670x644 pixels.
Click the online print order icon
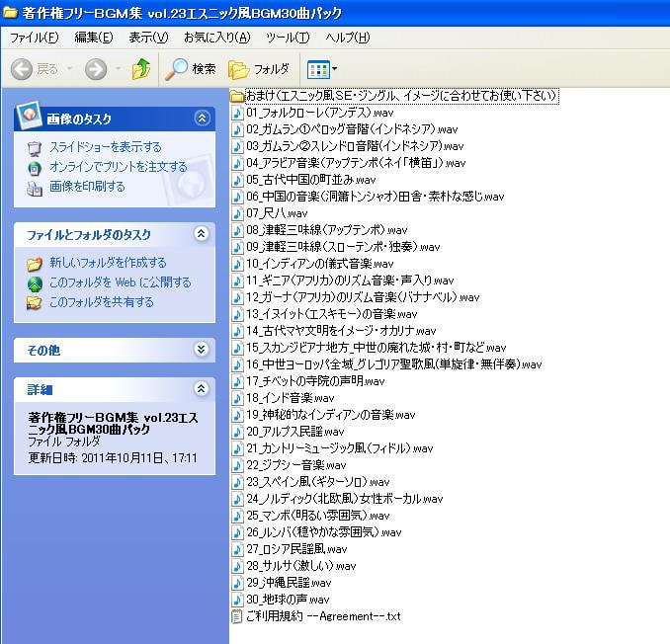coord(35,168)
